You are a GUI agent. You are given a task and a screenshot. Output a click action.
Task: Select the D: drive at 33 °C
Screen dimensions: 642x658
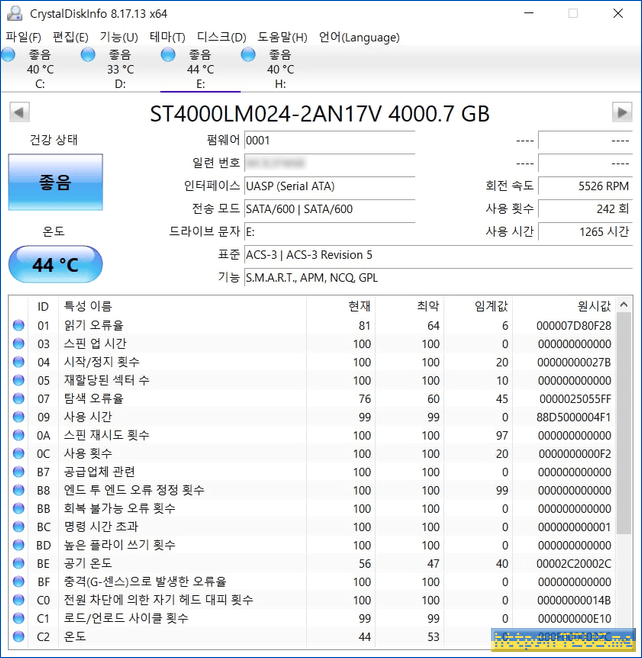pos(120,69)
